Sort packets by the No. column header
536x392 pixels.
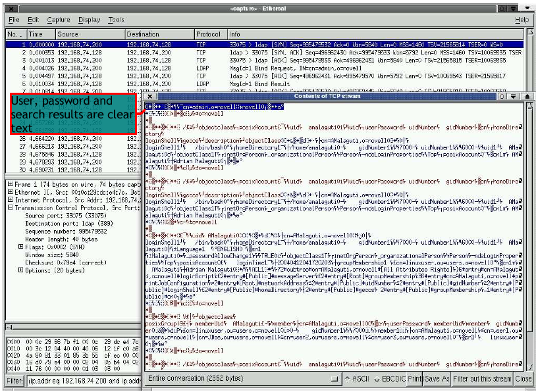coord(15,34)
